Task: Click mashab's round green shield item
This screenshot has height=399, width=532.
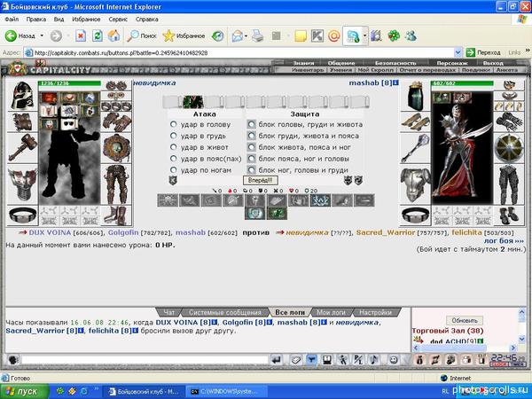Action: pos(508,148)
